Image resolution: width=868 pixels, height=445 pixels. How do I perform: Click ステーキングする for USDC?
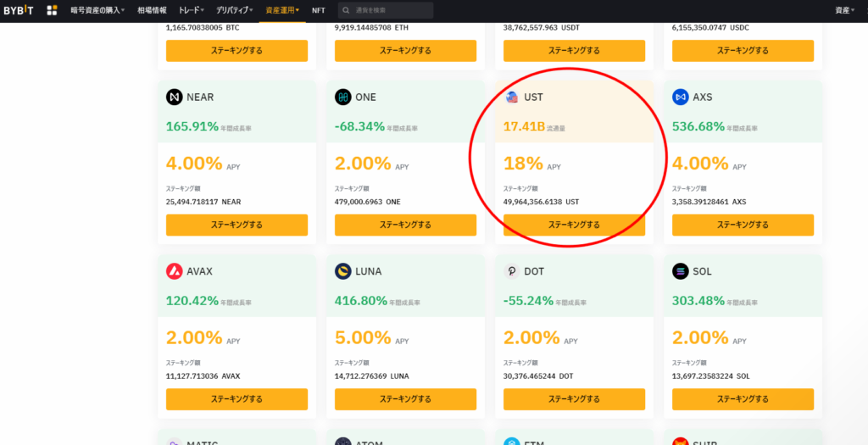(743, 50)
